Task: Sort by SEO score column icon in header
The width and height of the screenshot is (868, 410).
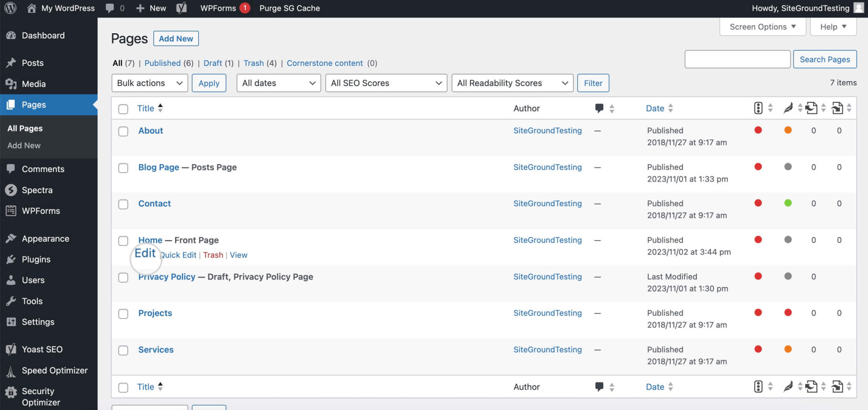Action: [758, 108]
